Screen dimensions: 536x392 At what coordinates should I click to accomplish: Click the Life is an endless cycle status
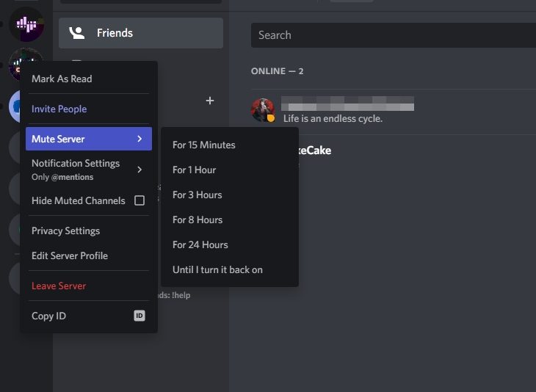coord(333,119)
